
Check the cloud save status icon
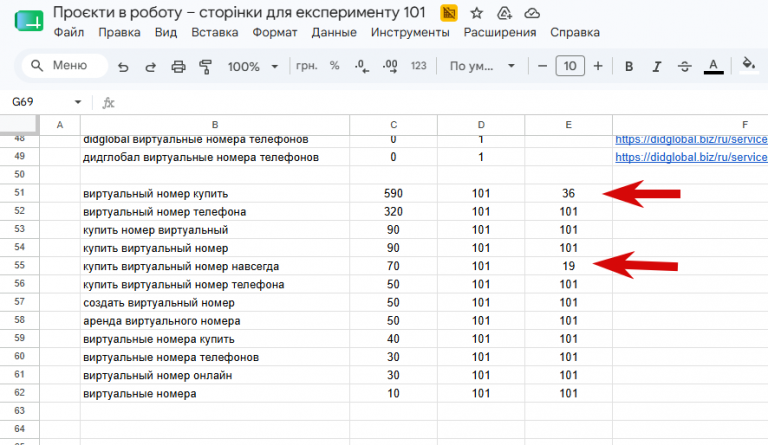click(532, 13)
